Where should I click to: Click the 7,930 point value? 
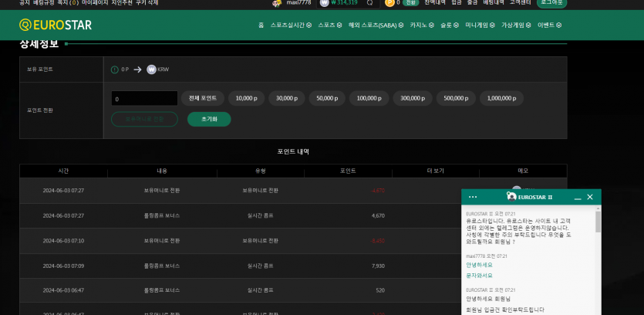(378, 266)
